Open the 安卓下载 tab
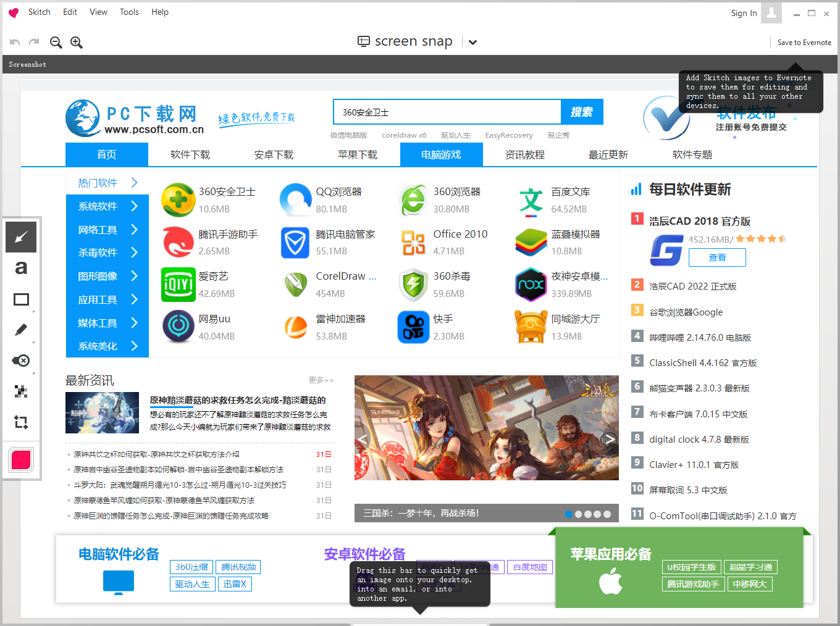The width and height of the screenshot is (840, 626). [x=274, y=154]
